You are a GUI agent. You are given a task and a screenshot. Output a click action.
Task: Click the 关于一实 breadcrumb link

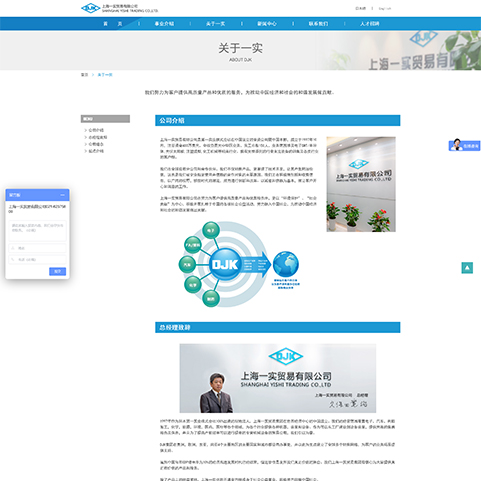[105, 75]
